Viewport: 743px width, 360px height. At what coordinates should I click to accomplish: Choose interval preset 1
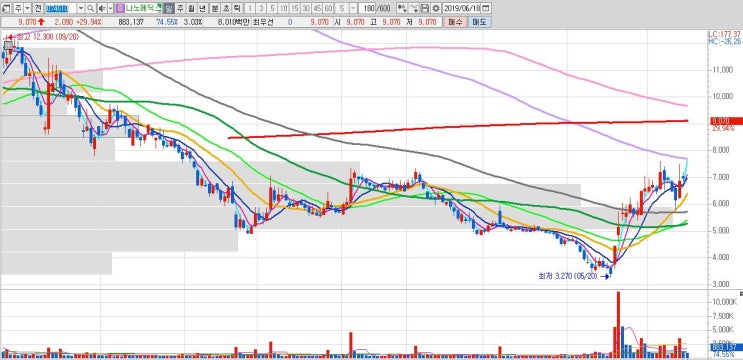pyautogui.click(x=250, y=9)
